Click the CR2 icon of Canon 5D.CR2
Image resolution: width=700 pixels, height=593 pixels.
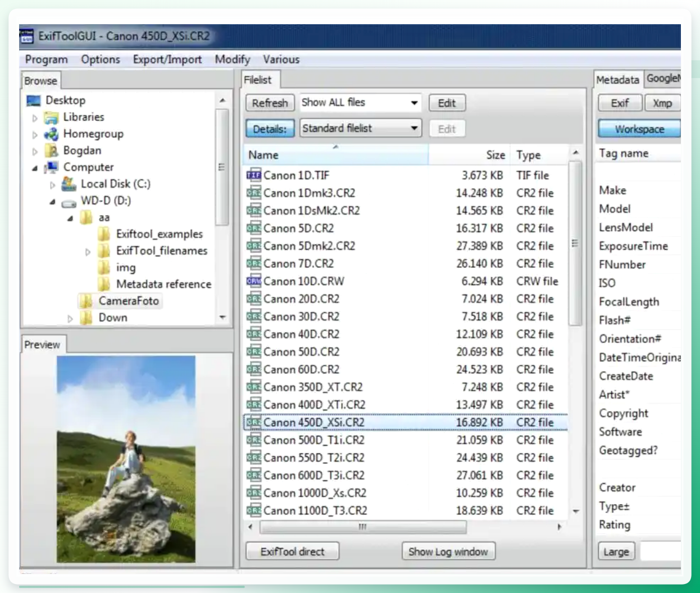coord(254,228)
